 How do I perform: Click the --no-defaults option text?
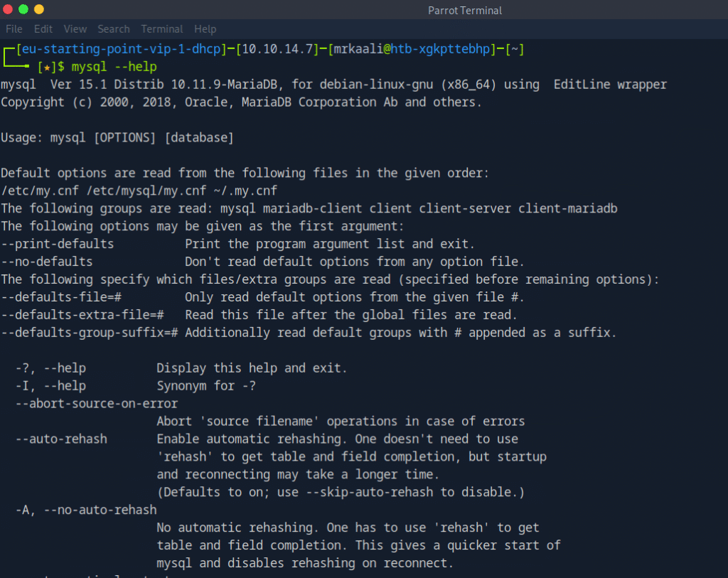[x=47, y=262]
